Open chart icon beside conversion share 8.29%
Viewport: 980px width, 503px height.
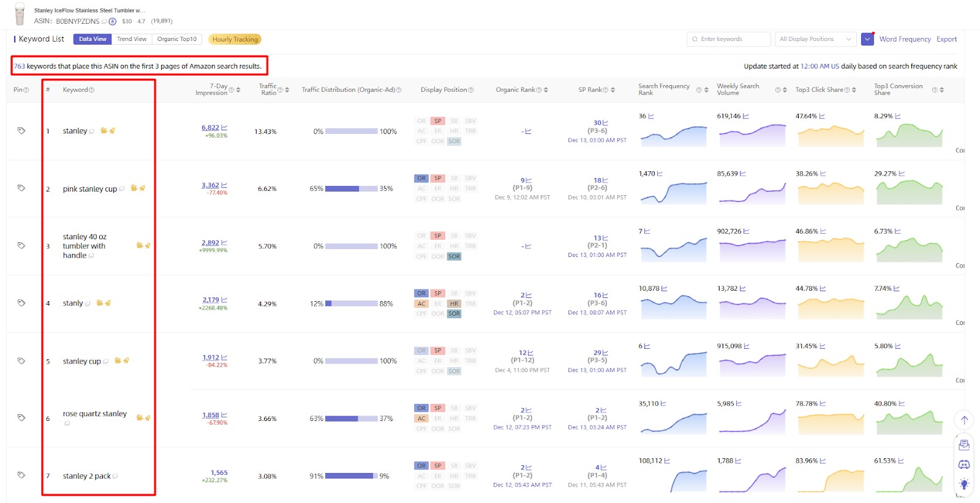point(899,116)
